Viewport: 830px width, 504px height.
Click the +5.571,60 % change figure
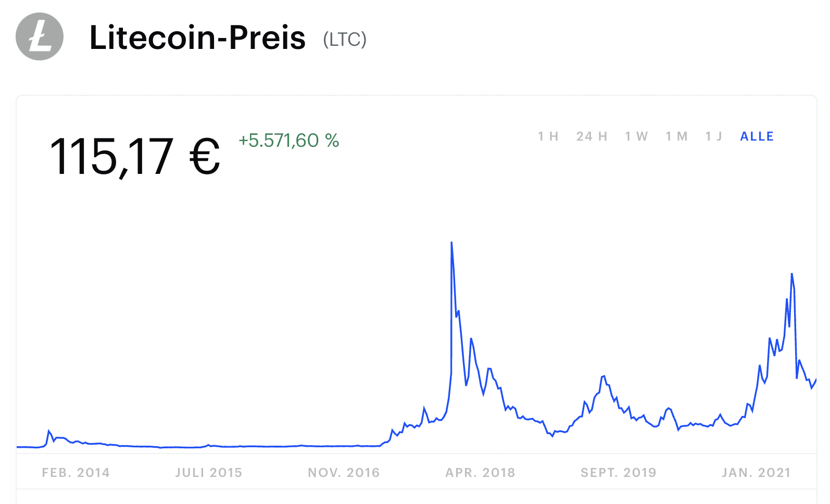[x=289, y=141]
